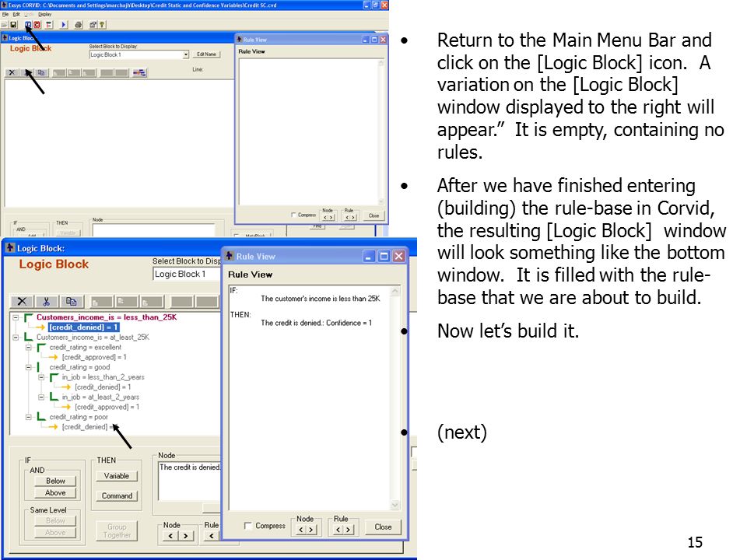The image size is (747, 560).
Task: Open the Edit menu
Action: [16, 14]
